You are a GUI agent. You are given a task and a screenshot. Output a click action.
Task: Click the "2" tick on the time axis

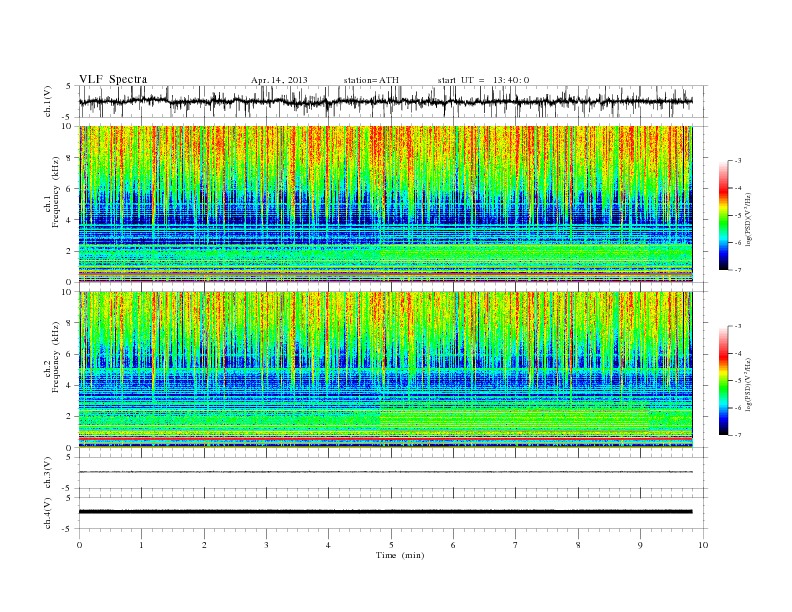coord(204,545)
